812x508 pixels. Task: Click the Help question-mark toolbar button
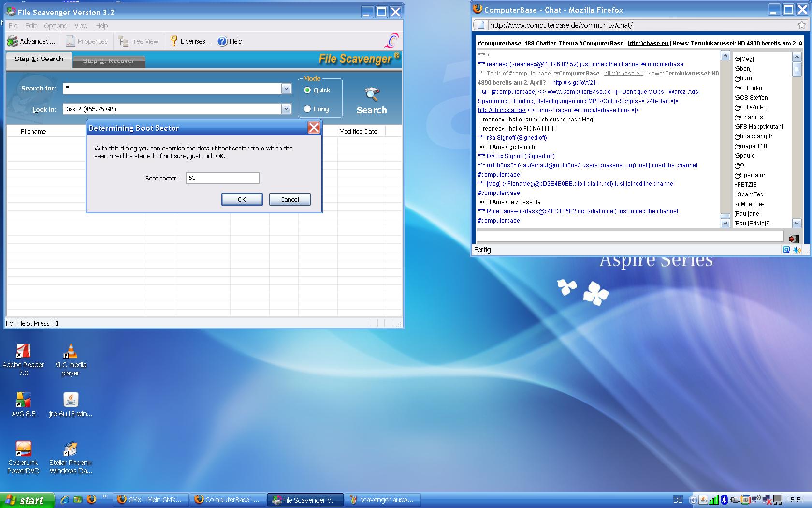230,41
